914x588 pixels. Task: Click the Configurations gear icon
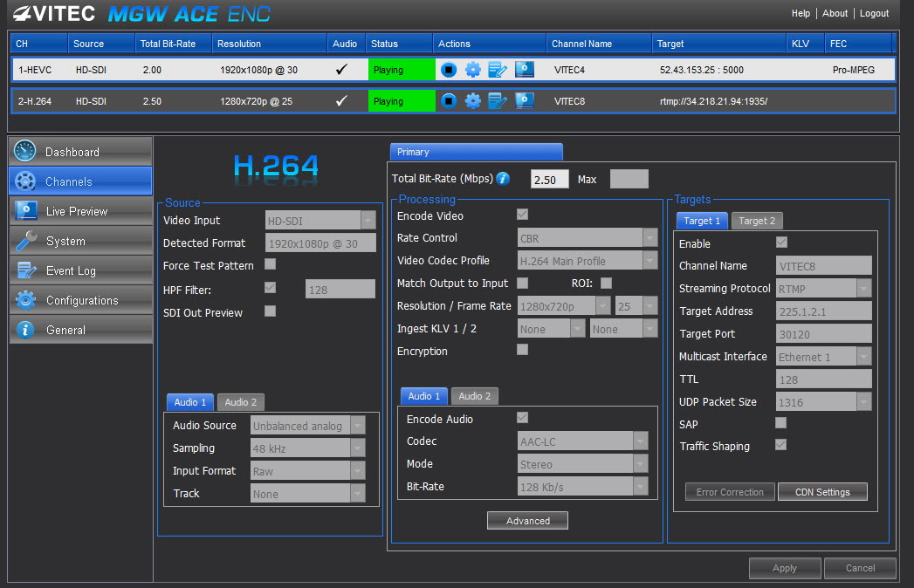(x=25, y=299)
